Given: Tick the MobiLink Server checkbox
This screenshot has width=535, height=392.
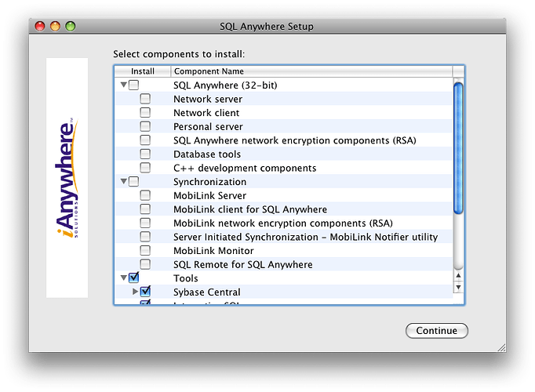Looking at the screenshot, I should pyautogui.click(x=145, y=195).
